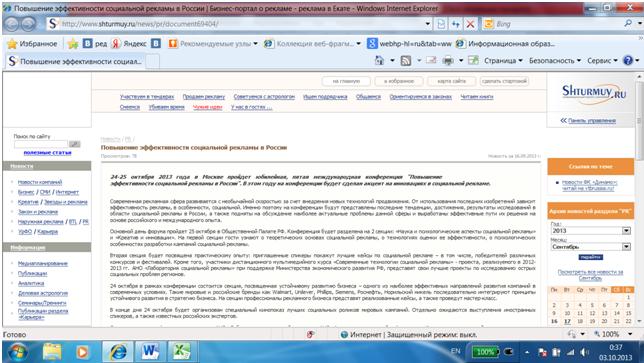Click the blank New Tab button
This screenshot has width=644, height=363.
pos(152,61)
